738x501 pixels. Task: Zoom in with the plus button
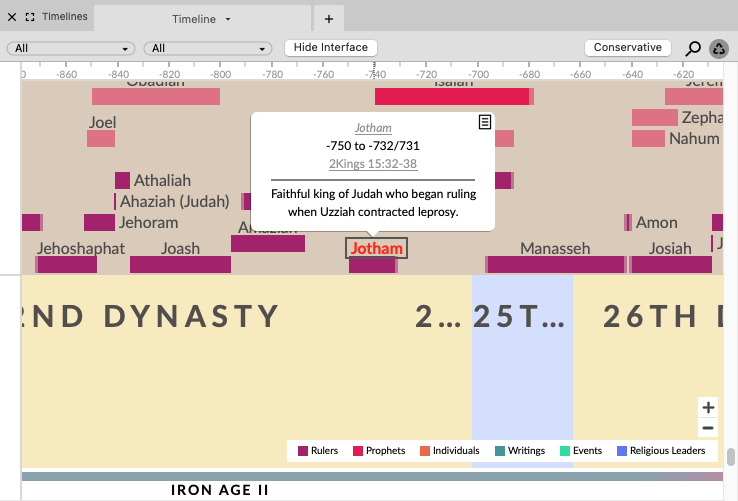click(708, 407)
